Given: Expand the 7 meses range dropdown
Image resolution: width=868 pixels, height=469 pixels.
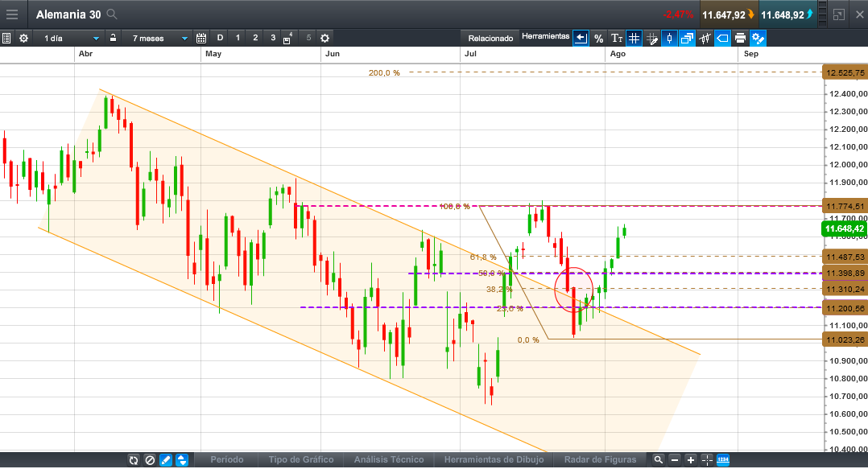Looking at the screenshot, I should (x=184, y=38).
